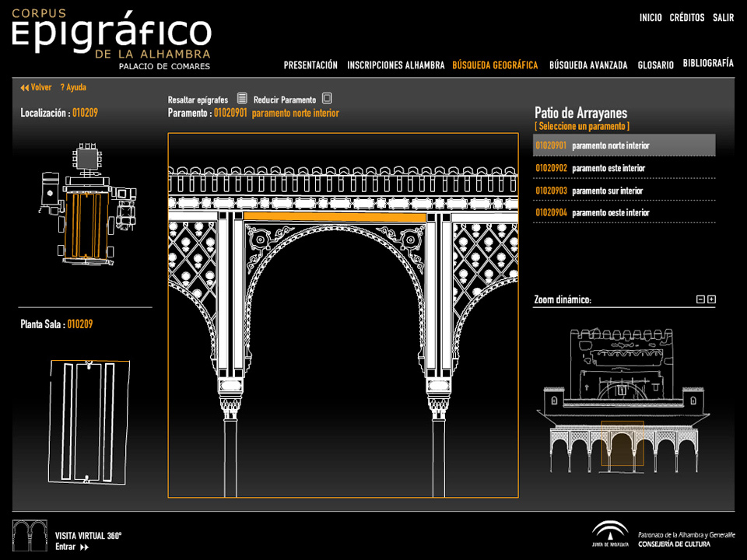Image resolution: width=747 pixels, height=560 pixels.
Task: Select Búsqueda Geográfica menu item
Action: click(x=495, y=65)
